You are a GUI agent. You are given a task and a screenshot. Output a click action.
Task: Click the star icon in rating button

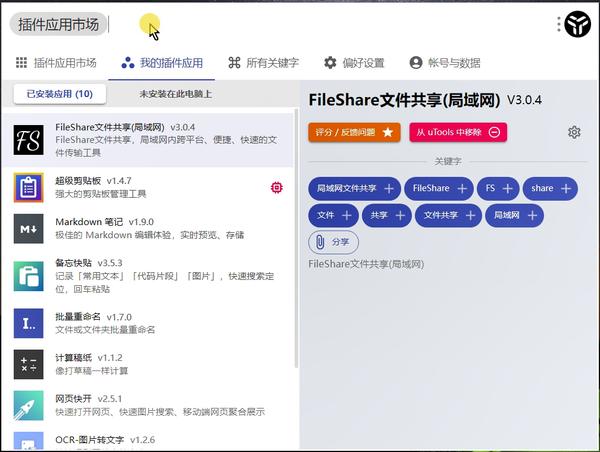pos(388,132)
